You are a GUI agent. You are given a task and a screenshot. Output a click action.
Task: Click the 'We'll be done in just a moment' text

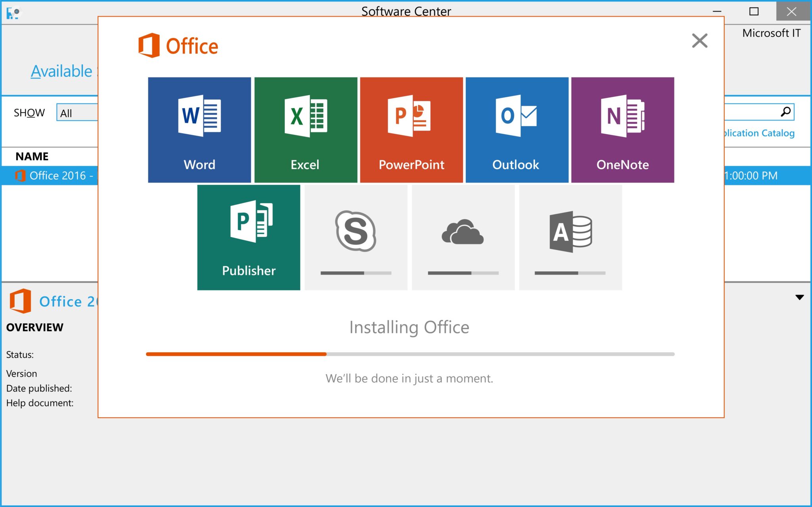coord(409,378)
